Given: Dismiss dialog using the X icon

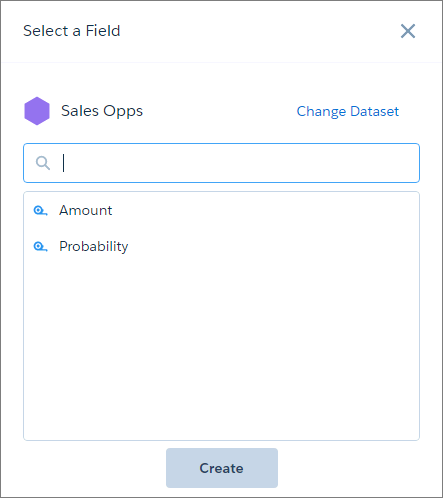Looking at the screenshot, I should tap(408, 31).
